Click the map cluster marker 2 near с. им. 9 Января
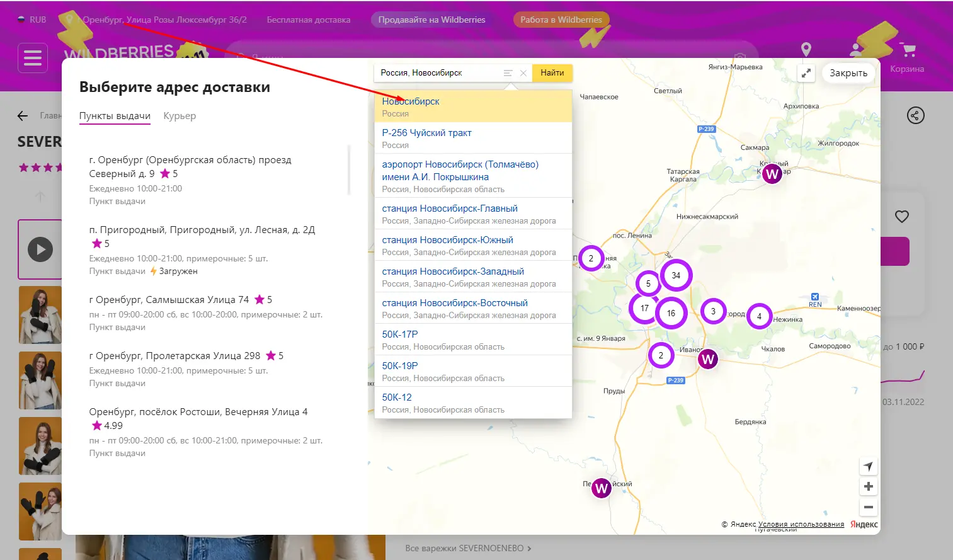 (661, 355)
